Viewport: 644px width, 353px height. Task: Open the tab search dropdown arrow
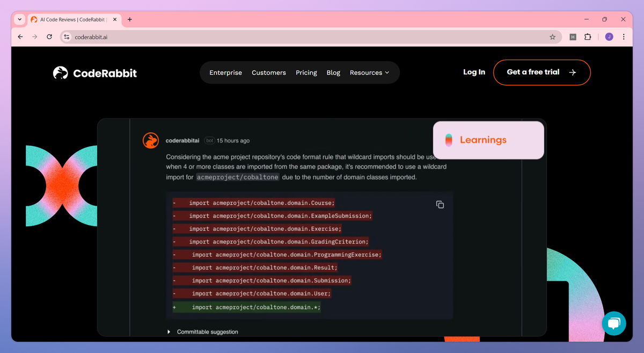(x=20, y=19)
